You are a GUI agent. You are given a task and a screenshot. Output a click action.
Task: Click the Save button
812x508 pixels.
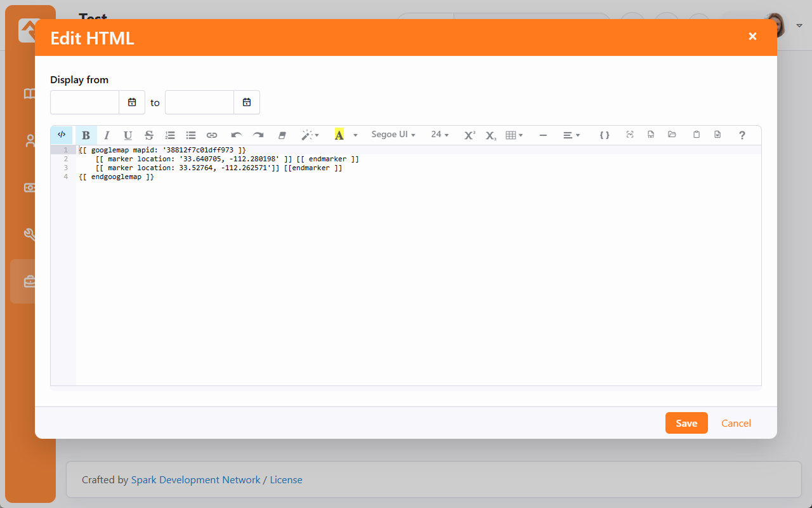coord(686,423)
